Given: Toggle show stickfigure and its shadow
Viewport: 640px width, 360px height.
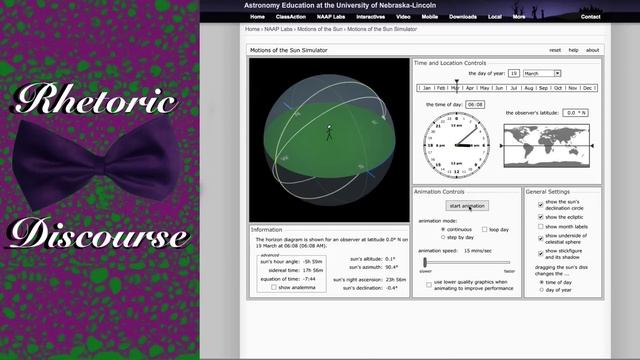Looking at the screenshot, I should 540,253.
